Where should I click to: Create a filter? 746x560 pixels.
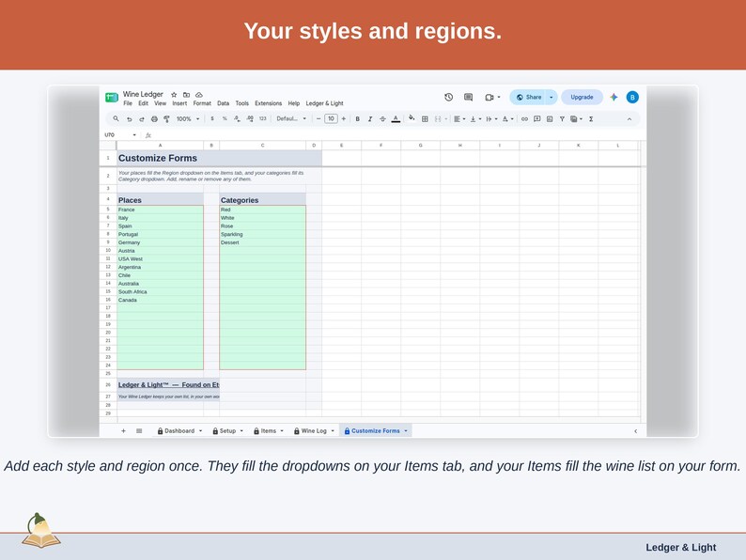[x=562, y=119]
